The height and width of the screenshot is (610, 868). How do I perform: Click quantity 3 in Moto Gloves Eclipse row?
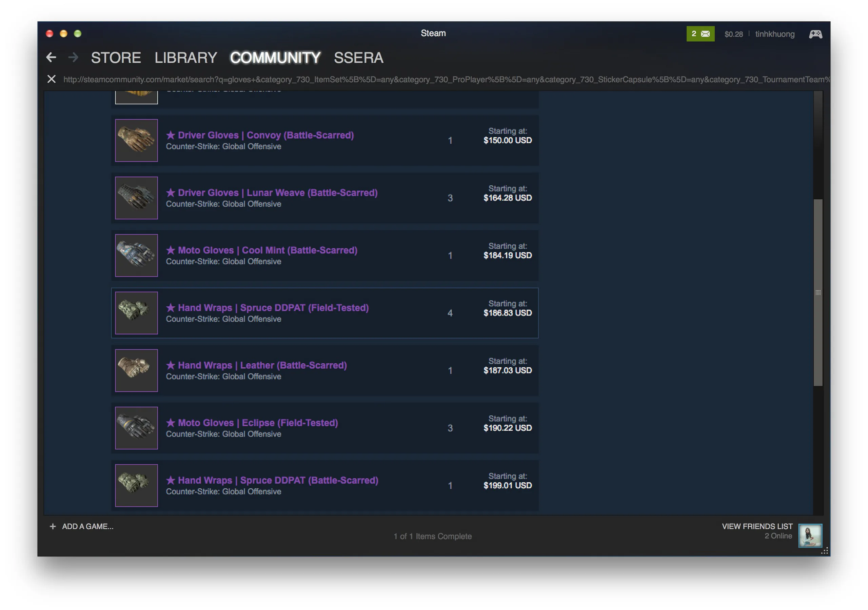click(x=450, y=428)
